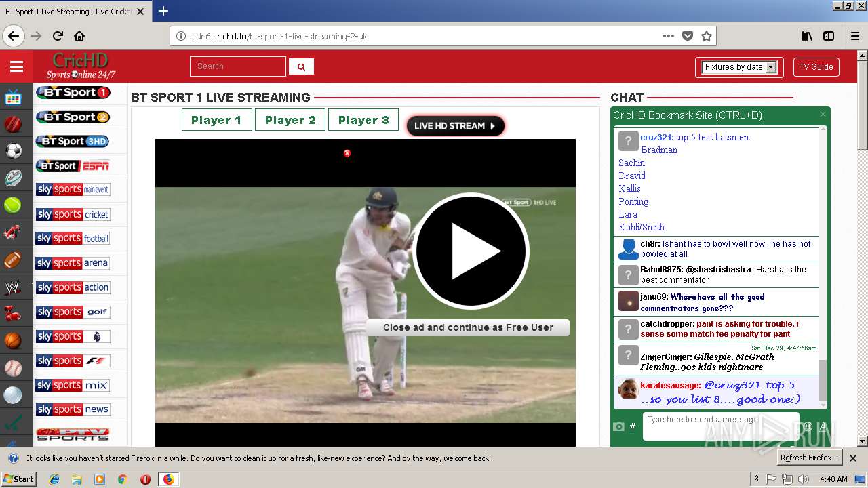Open BT Sport 3 HD channel
The image size is (868, 488).
click(73, 141)
